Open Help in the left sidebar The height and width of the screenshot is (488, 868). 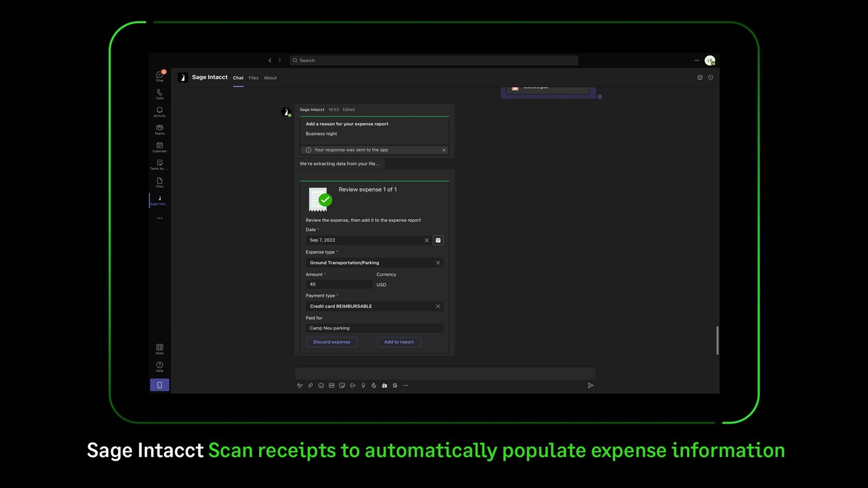[159, 367]
